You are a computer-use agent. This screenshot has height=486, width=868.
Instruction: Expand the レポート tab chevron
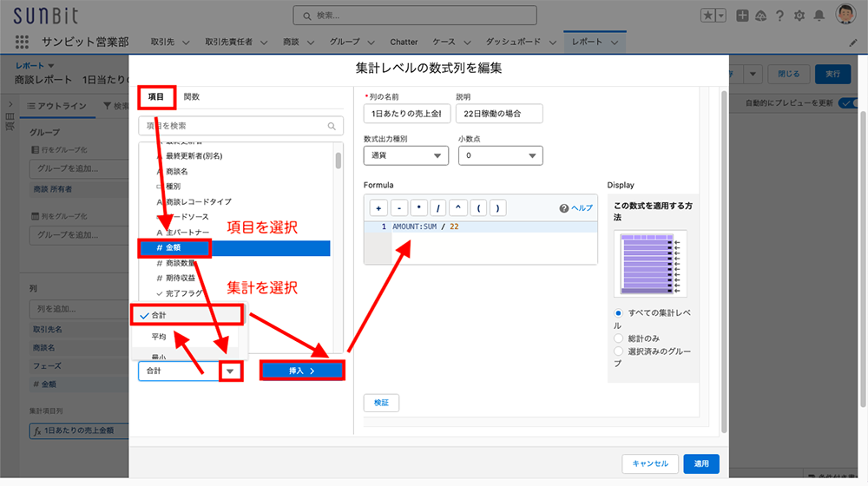coord(615,43)
